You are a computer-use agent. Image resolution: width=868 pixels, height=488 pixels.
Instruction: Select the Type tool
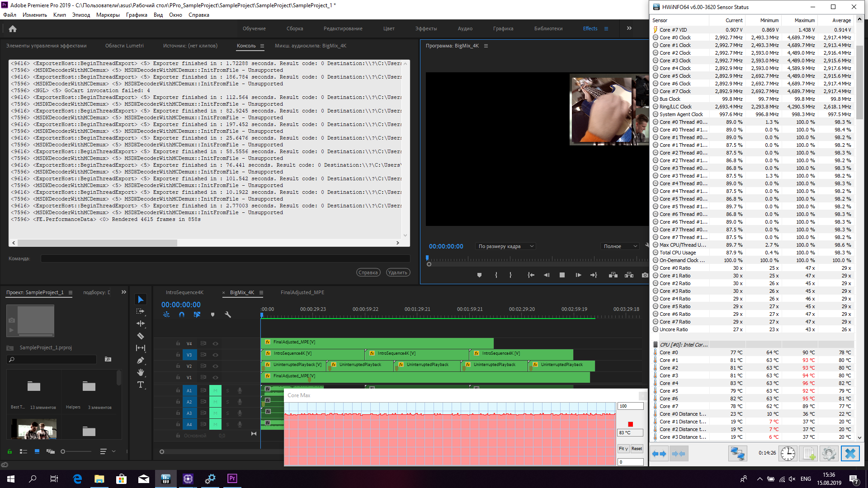pyautogui.click(x=141, y=385)
